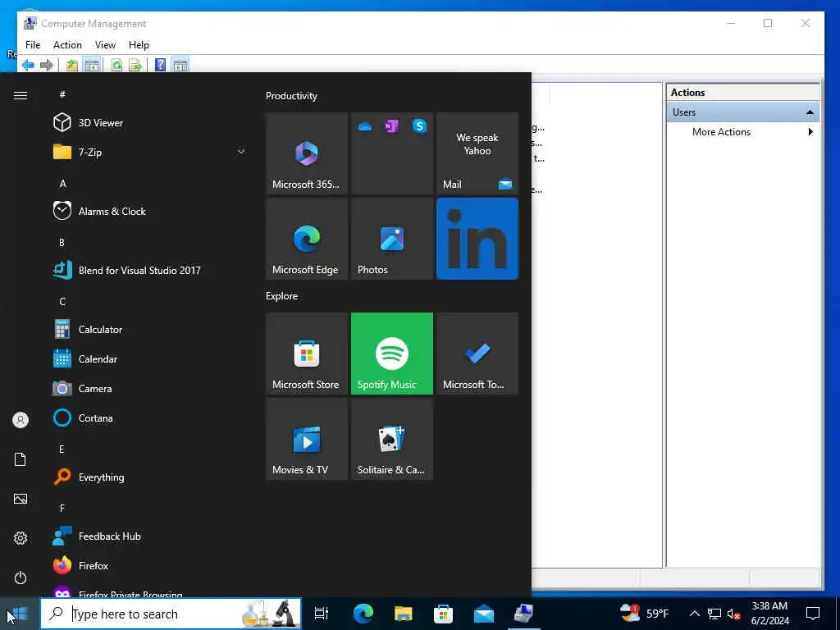Launch Firefox from app list
This screenshot has width=840, height=630.
[149, 566]
